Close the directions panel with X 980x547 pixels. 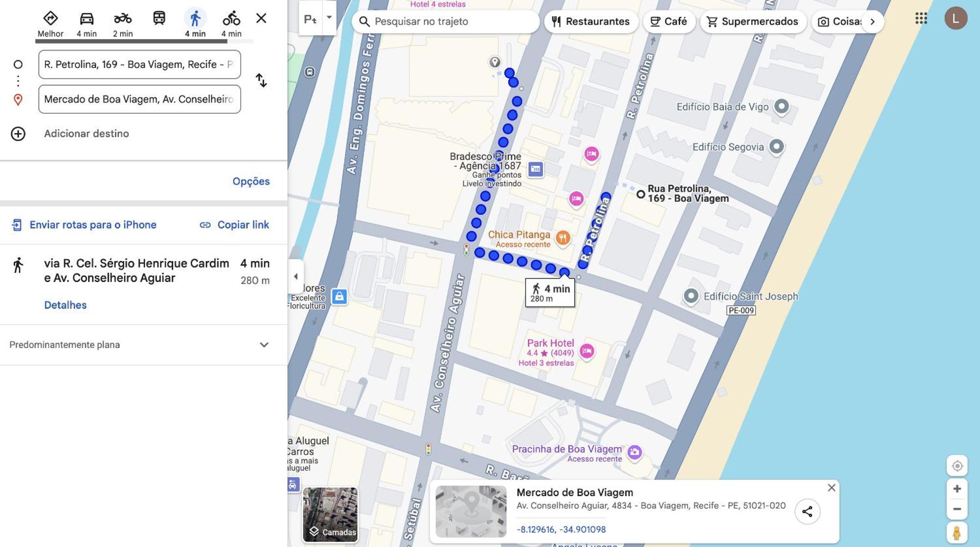coord(261,19)
